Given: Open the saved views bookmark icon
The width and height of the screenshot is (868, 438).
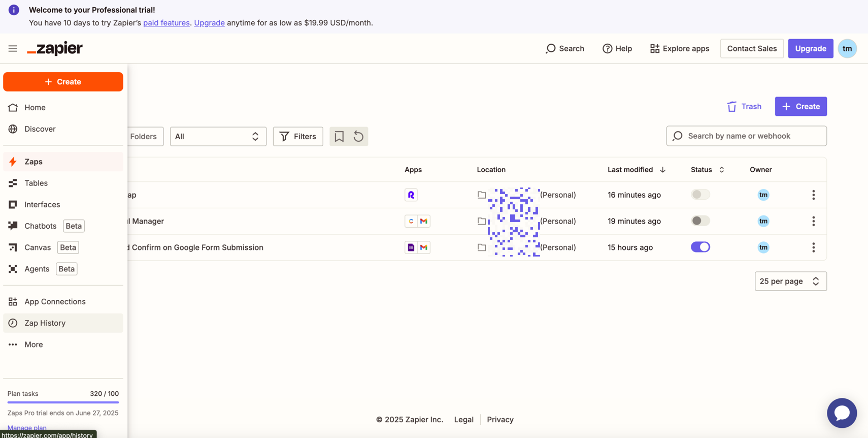Looking at the screenshot, I should click(x=339, y=136).
